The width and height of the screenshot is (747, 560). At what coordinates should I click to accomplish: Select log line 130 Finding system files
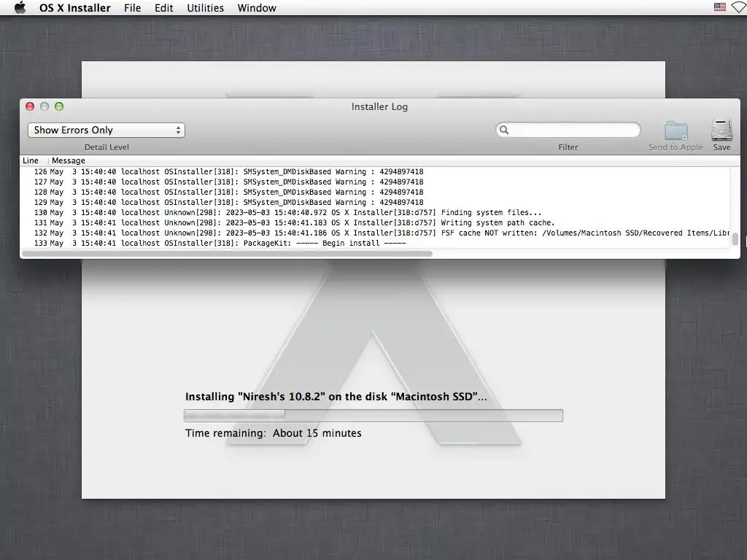tap(375, 212)
